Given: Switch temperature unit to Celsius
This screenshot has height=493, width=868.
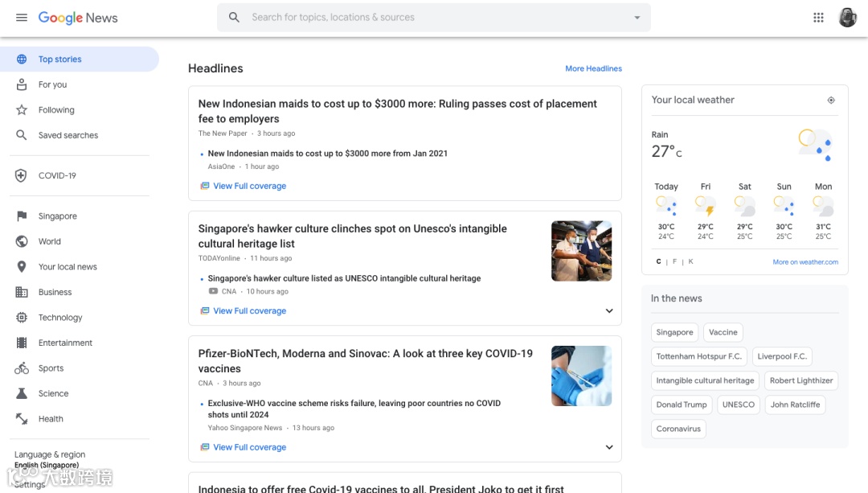Looking at the screenshot, I should point(658,261).
